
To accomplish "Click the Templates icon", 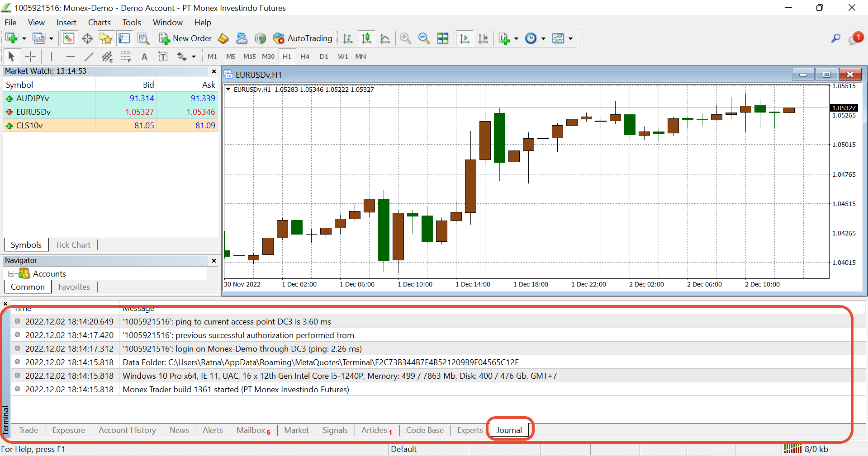I will point(558,38).
